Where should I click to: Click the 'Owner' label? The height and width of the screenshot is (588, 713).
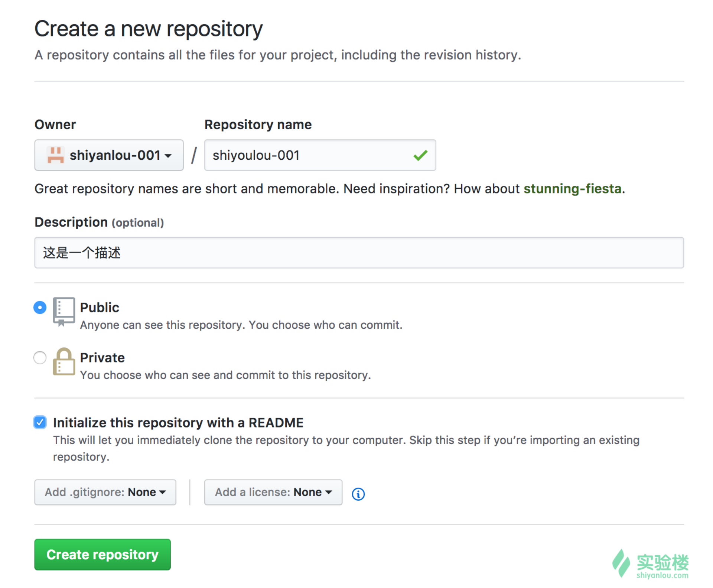[x=55, y=124]
